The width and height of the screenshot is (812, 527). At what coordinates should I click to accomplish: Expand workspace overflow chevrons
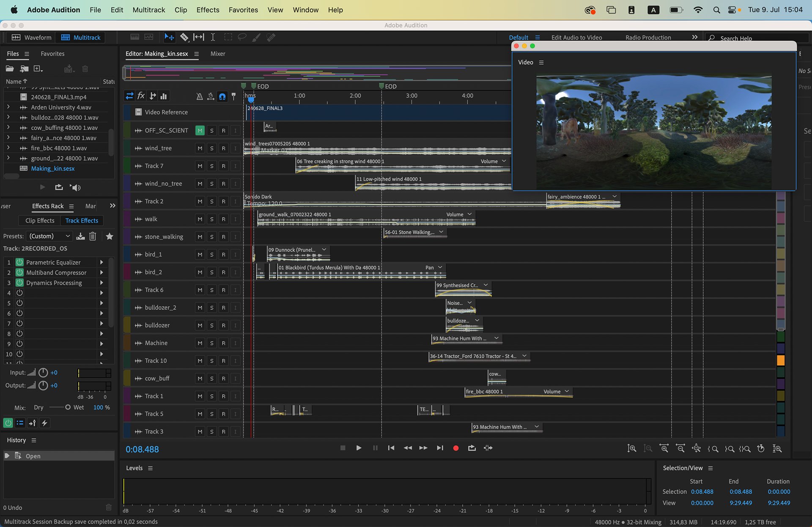pos(694,37)
